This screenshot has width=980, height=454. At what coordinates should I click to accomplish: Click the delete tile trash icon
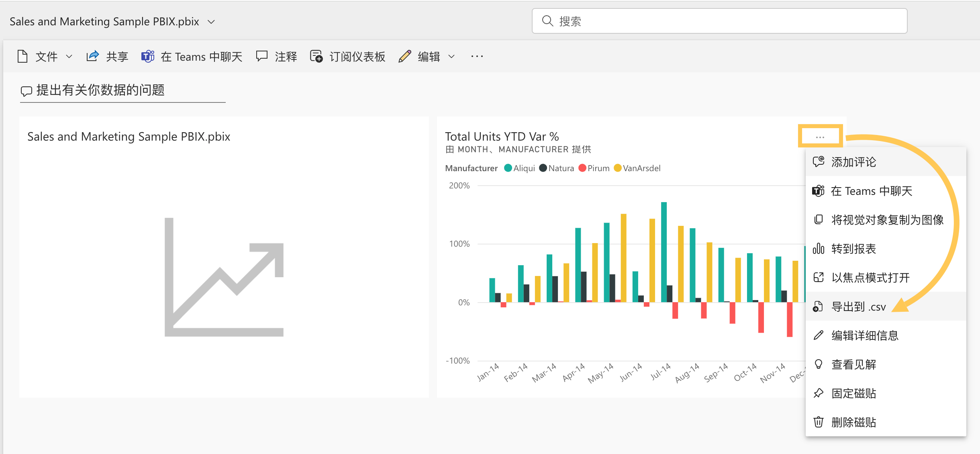[818, 422]
